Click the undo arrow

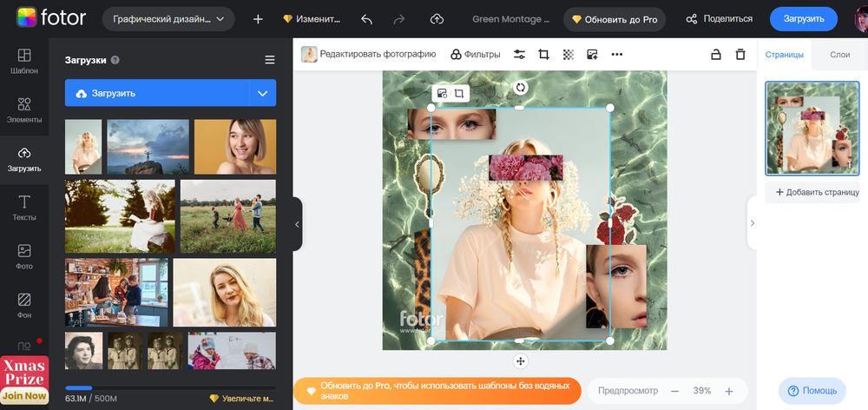tap(366, 19)
